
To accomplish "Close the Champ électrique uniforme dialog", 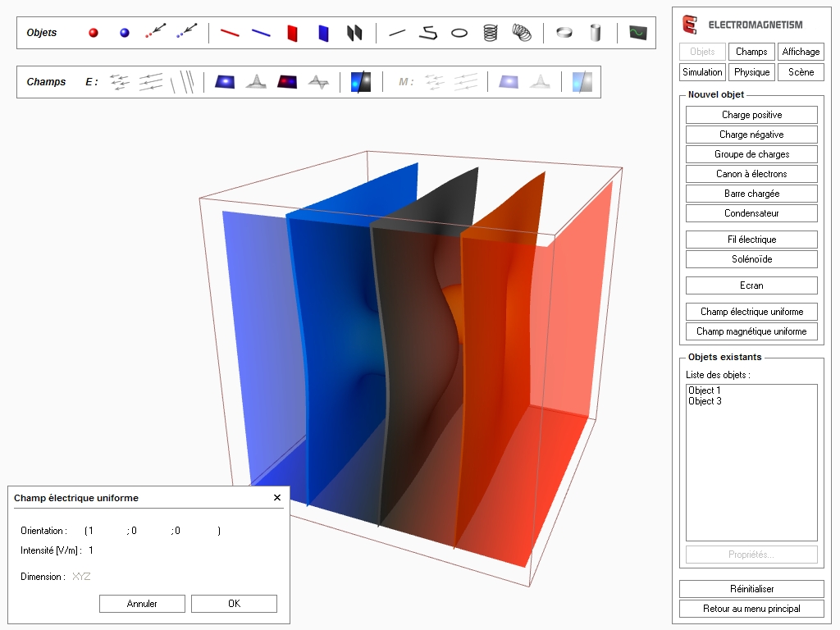I will [277, 498].
